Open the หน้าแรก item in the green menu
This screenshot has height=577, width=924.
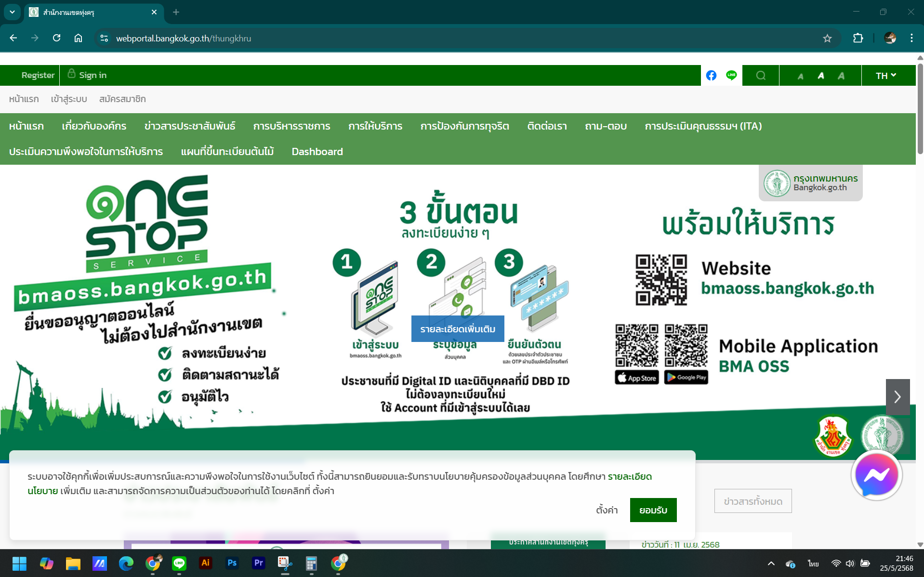(x=26, y=126)
